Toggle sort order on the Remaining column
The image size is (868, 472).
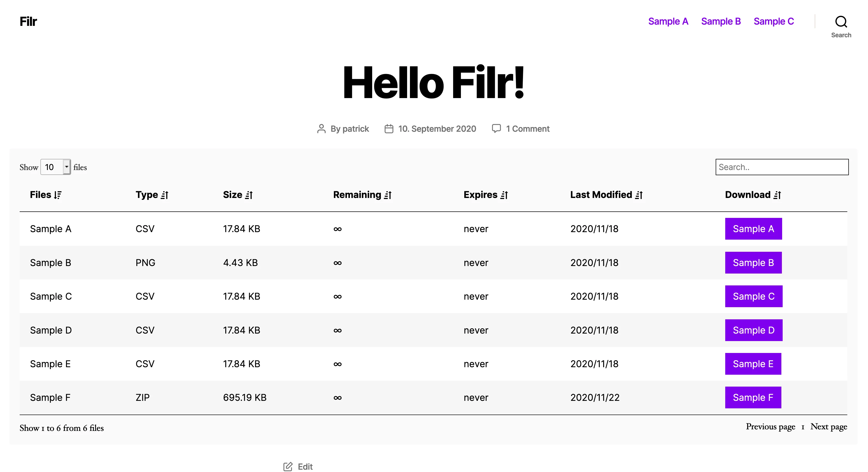pyautogui.click(x=387, y=195)
